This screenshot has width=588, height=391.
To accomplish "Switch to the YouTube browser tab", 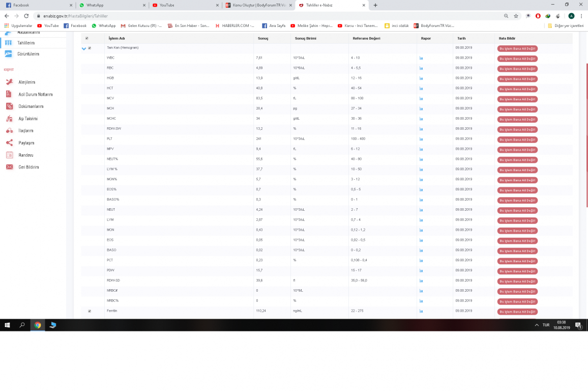I will (185, 5).
